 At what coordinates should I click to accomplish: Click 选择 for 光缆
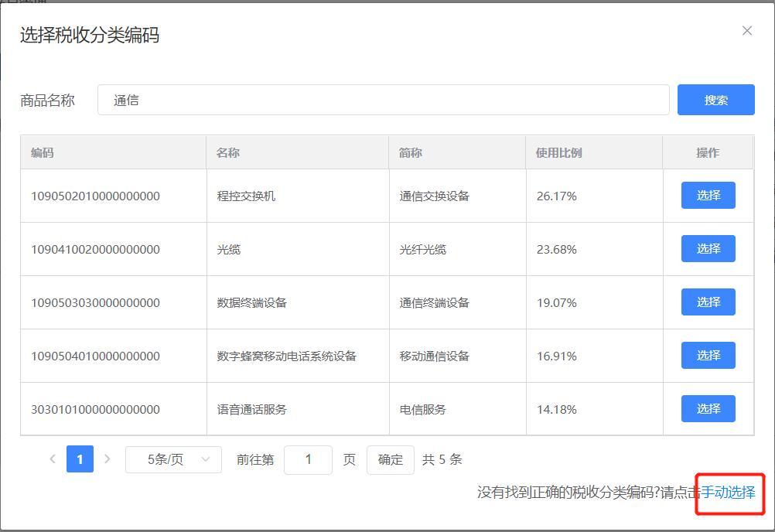click(x=708, y=248)
